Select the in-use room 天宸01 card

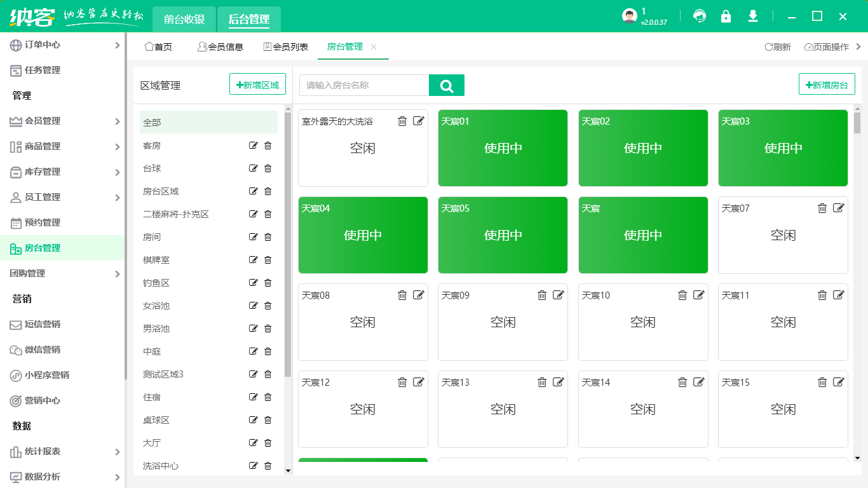click(x=503, y=148)
